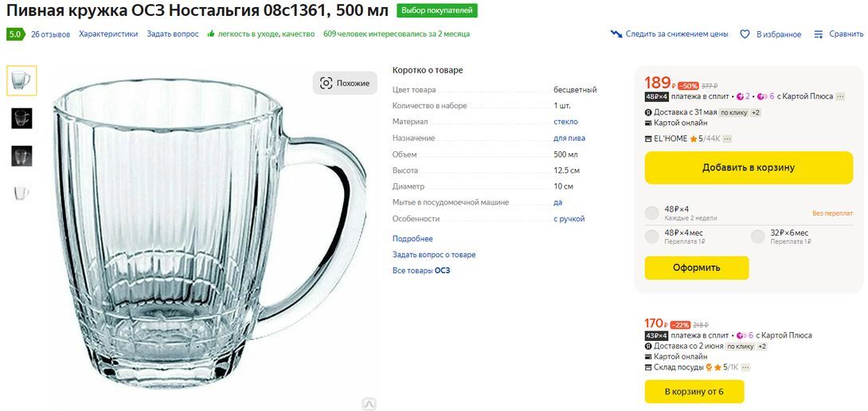This screenshot has width=868, height=411.
Task: Open the Характеристики section
Action: click(x=108, y=34)
